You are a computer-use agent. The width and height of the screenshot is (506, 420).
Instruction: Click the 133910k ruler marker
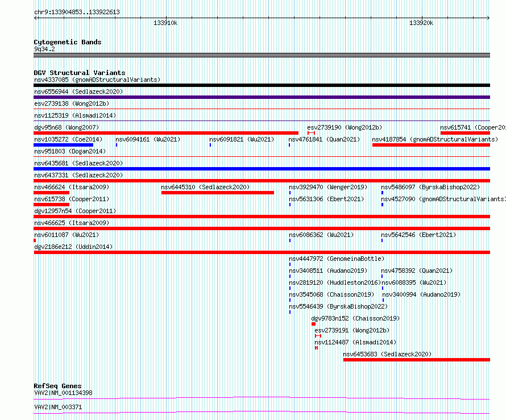pos(165,23)
